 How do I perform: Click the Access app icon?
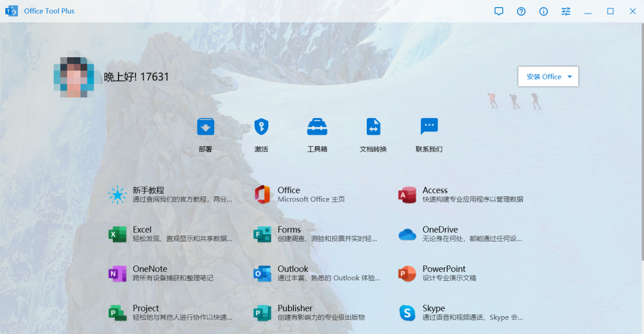[x=407, y=194]
